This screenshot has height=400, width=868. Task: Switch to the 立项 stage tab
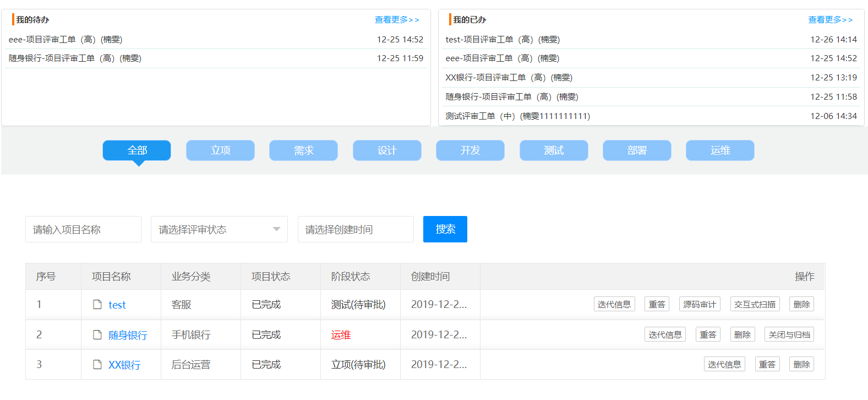pyautogui.click(x=220, y=150)
